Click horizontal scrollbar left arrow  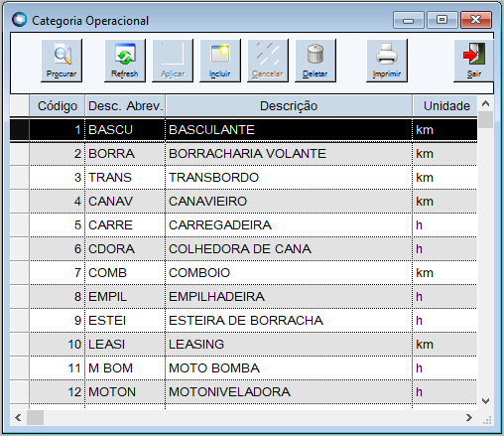pos(18,418)
